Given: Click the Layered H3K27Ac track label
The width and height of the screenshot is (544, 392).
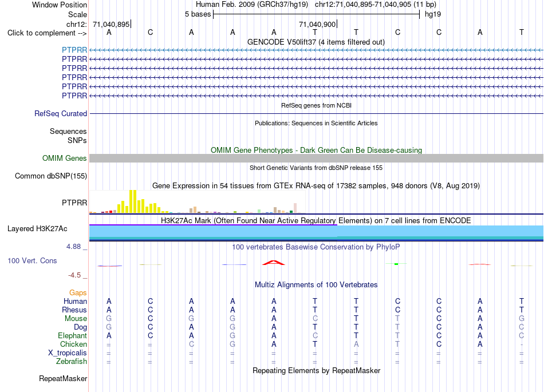Looking at the screenshot, I should [x=37, y=228].
